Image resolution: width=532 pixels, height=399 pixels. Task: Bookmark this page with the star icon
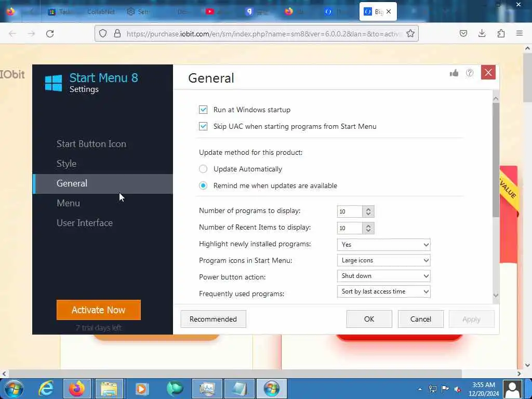[410, 33]
